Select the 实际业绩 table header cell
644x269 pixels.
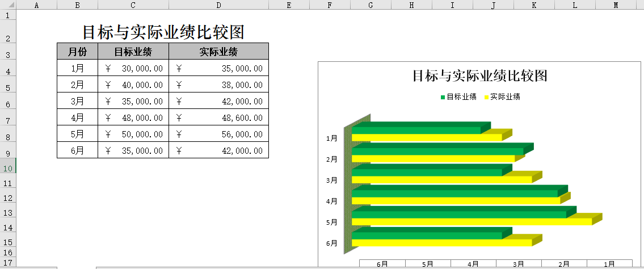point(218,52)
